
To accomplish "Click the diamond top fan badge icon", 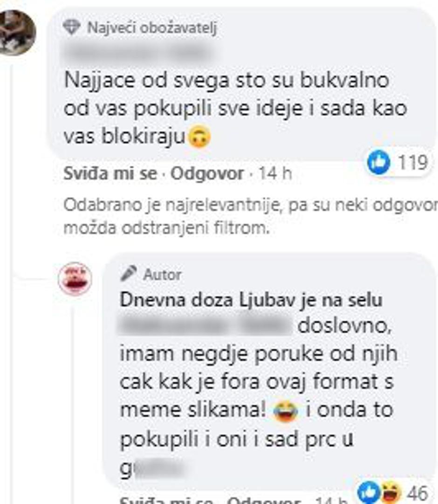I will [71, 28].
